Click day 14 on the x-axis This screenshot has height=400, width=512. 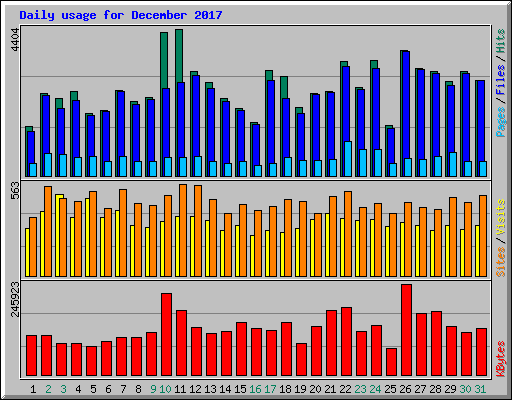click(225, 389)
